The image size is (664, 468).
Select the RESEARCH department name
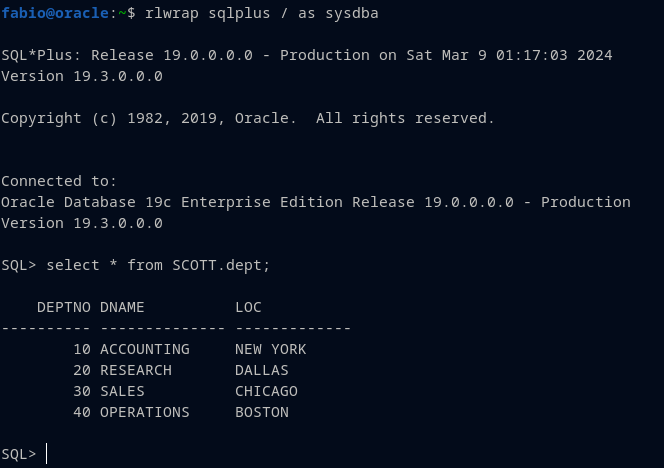pos(135,370)
